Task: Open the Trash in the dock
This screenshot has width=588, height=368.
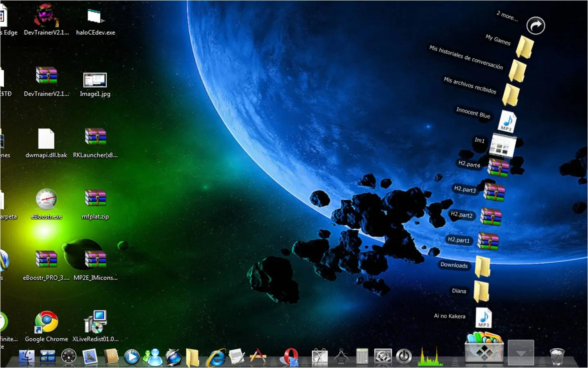Action: [556, 357]
